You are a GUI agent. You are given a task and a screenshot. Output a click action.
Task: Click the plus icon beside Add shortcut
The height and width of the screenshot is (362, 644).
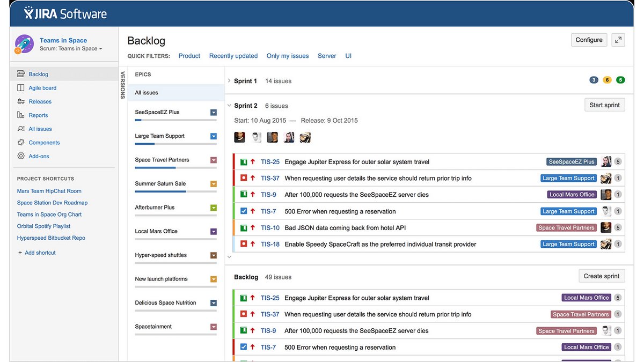pyautogui.click(x=20, y=253)
